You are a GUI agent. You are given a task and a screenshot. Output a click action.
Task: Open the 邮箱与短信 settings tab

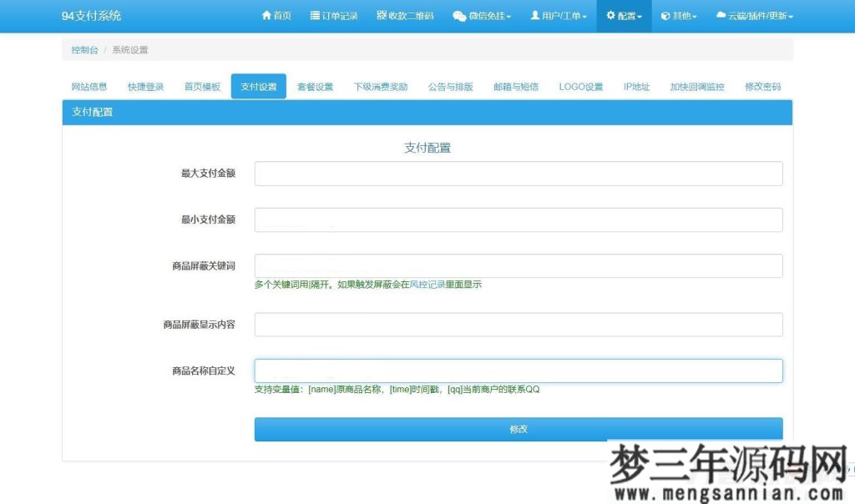[x=514, y=86]
